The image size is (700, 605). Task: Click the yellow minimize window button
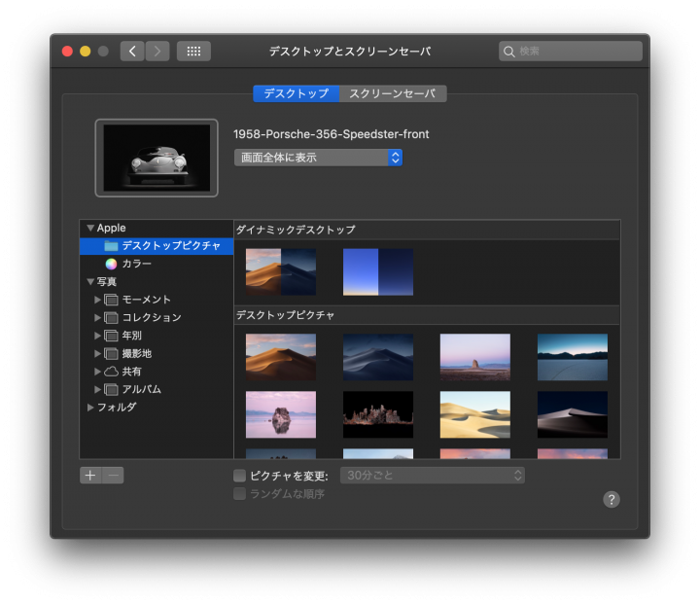tap(86, 52)
